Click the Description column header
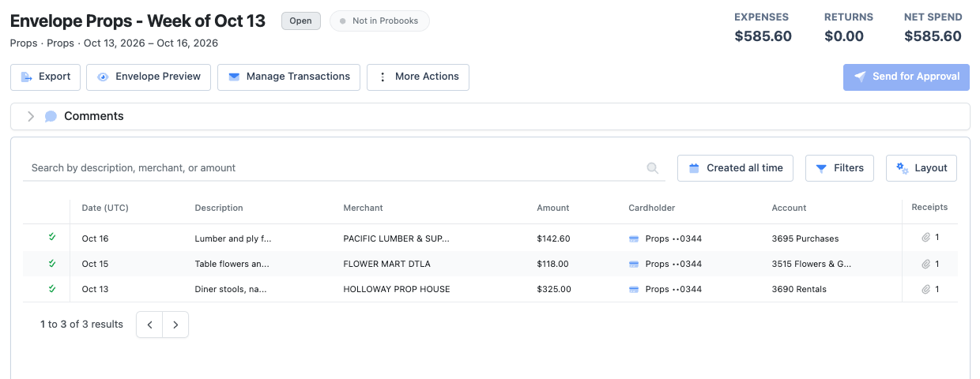The height and width of the screenshot is (379, 980). pos(219,208)
